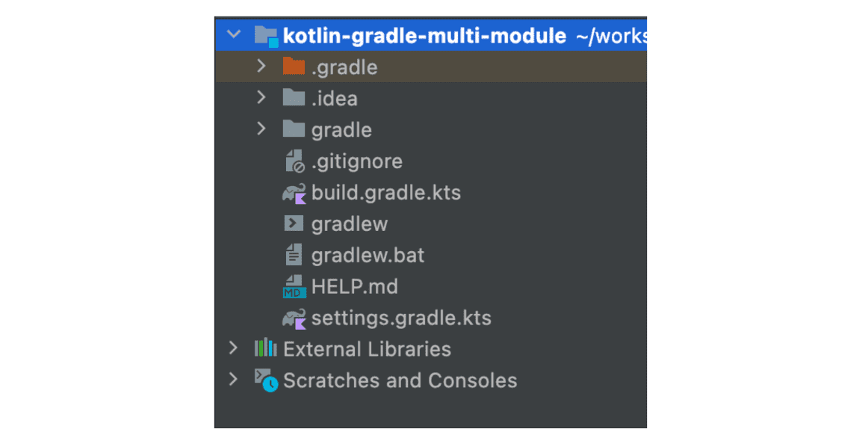This screenshot has width=868, height=441.
Task: Select the settings.gradle.kts file name
Action: tap(401, 318)
